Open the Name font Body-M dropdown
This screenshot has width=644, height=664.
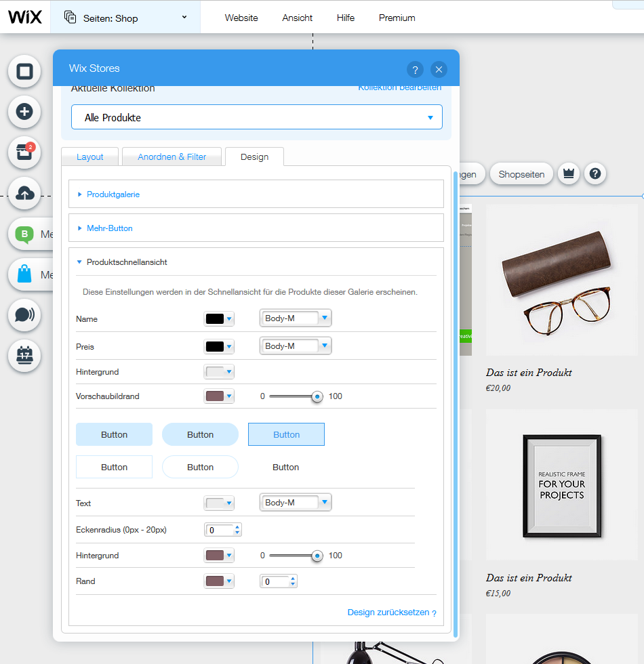[296, 318]
